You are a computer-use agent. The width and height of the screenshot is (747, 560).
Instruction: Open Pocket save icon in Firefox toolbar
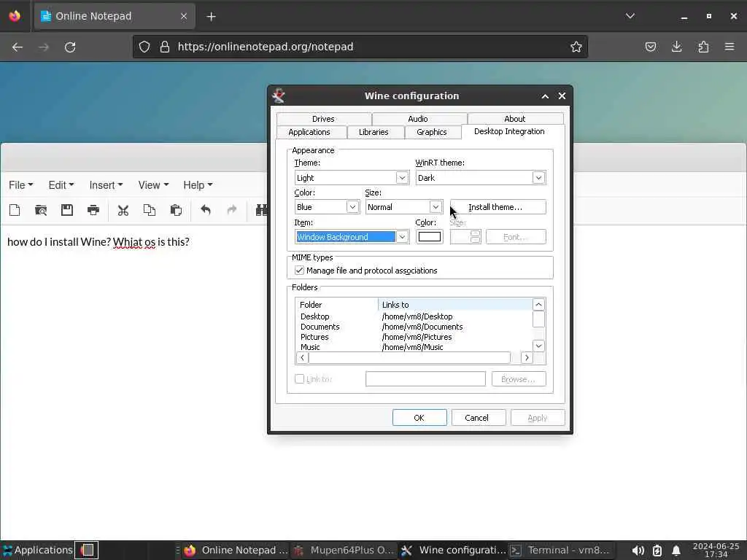click(650, 47)
